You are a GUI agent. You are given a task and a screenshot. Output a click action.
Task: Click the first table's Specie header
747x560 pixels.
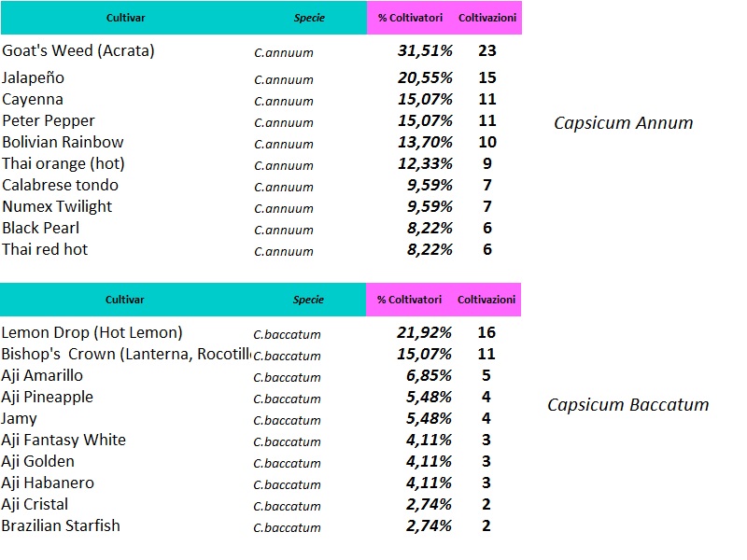309,18
